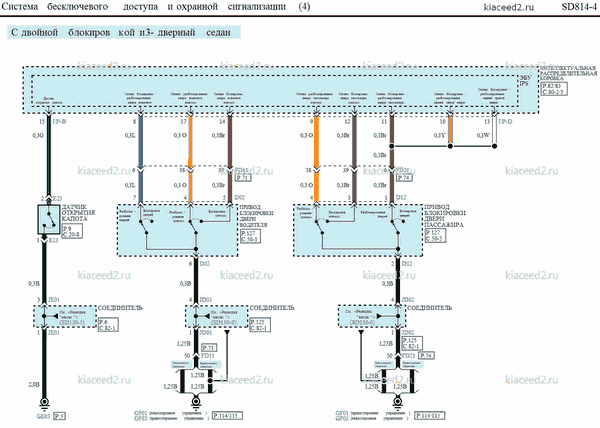Screen dimensions: 600x428
Task: Open the P.6 C.82-1 reference box
Action: click(x=108, y=325)
